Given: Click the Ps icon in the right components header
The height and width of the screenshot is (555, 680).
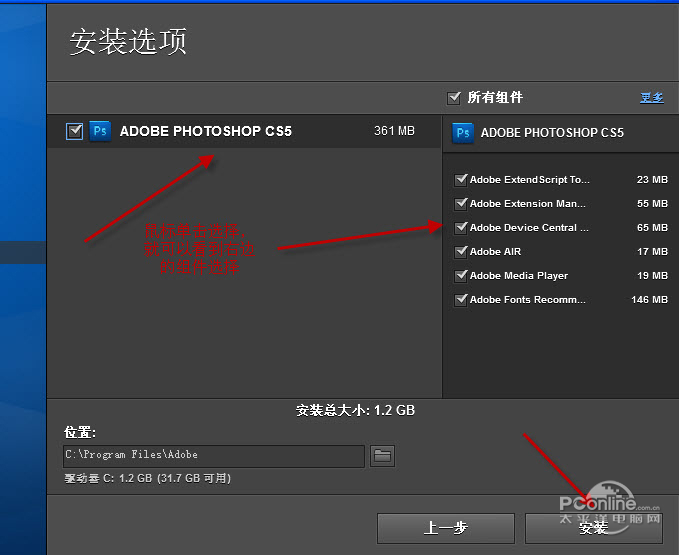Looking at the screenshot, I should (x=463, y=133).
